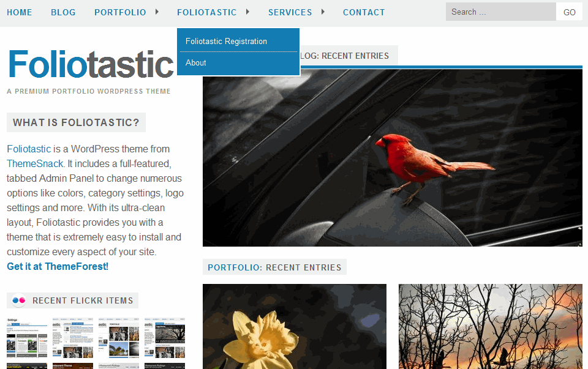Follow the ThemeSnack link
Viewport: 588px width, 369px height.
pyautogui.click(x=35, y=164)
